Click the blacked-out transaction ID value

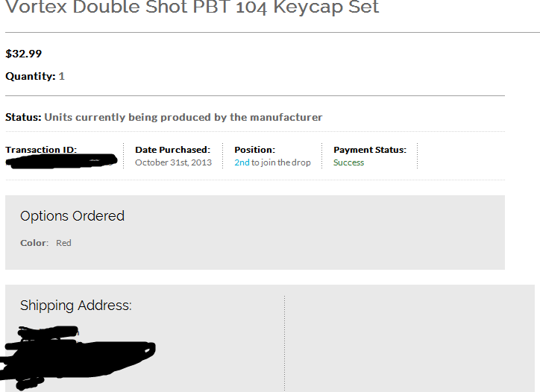point(62,161)
